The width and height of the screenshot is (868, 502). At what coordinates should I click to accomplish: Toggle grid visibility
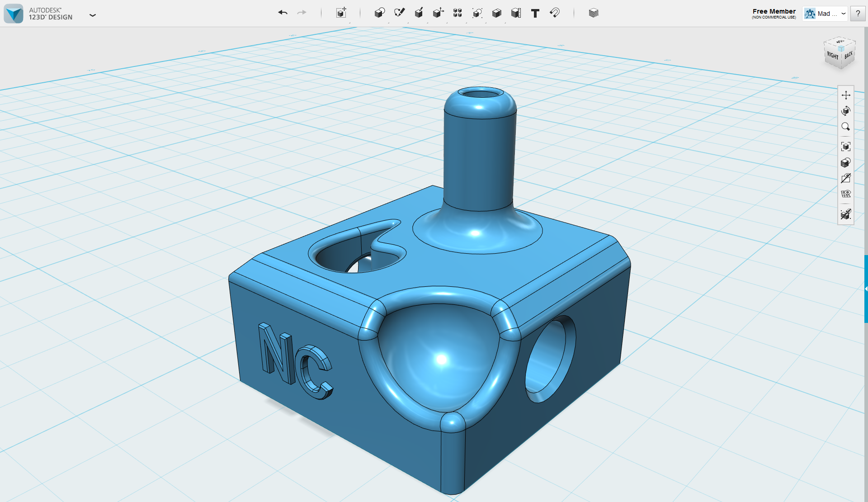[846, 194]
